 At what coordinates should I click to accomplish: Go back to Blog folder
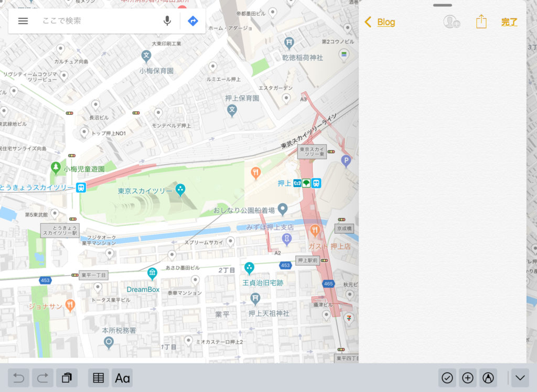pos(380,22)
